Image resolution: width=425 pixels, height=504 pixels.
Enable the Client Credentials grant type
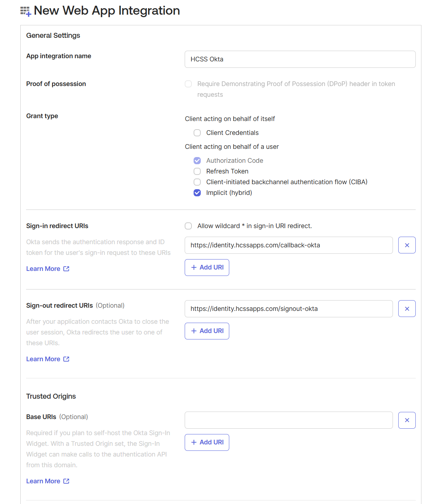(197, 133)
